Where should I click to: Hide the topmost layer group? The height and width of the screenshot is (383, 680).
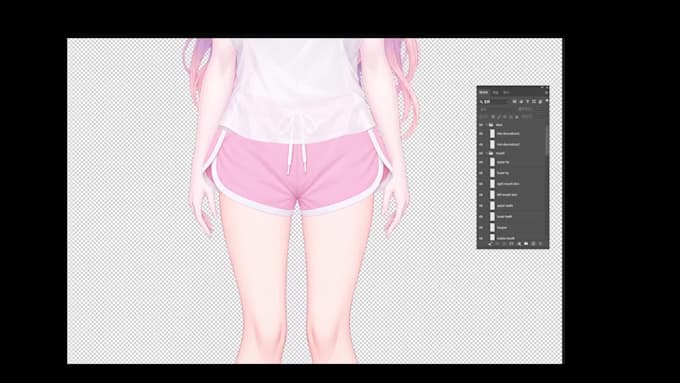pyautogui.click(x=481, y=125)
